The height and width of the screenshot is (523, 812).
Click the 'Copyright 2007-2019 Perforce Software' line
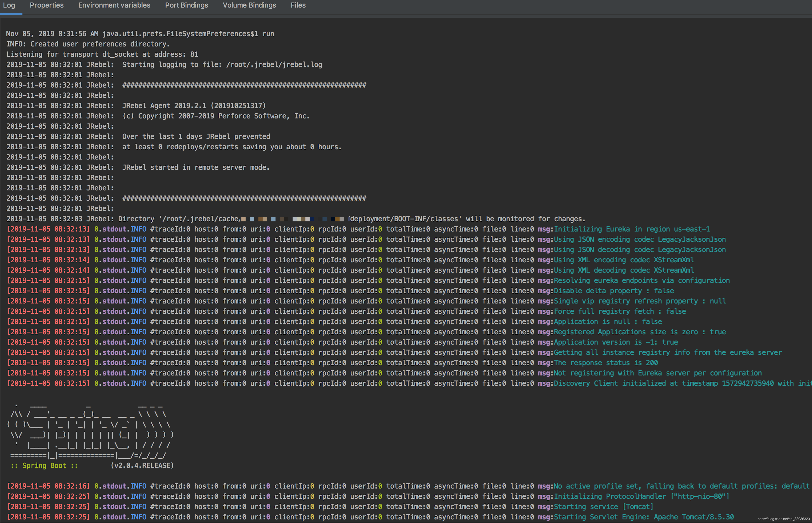(x=158, y=116)
